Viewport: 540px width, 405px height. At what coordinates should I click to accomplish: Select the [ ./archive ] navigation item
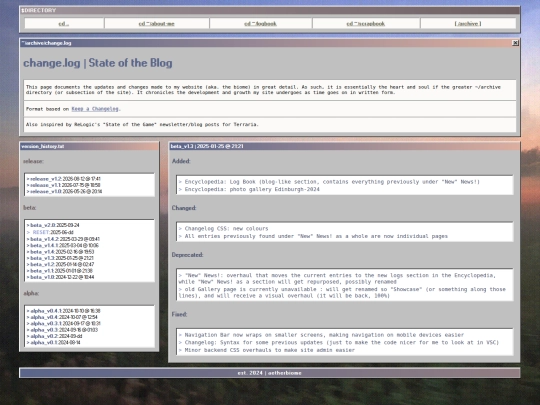point(468,23)
